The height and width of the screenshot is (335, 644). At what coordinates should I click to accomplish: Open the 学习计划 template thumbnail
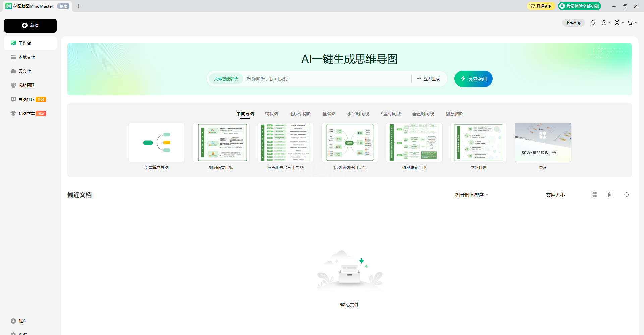tap(479, 143)
